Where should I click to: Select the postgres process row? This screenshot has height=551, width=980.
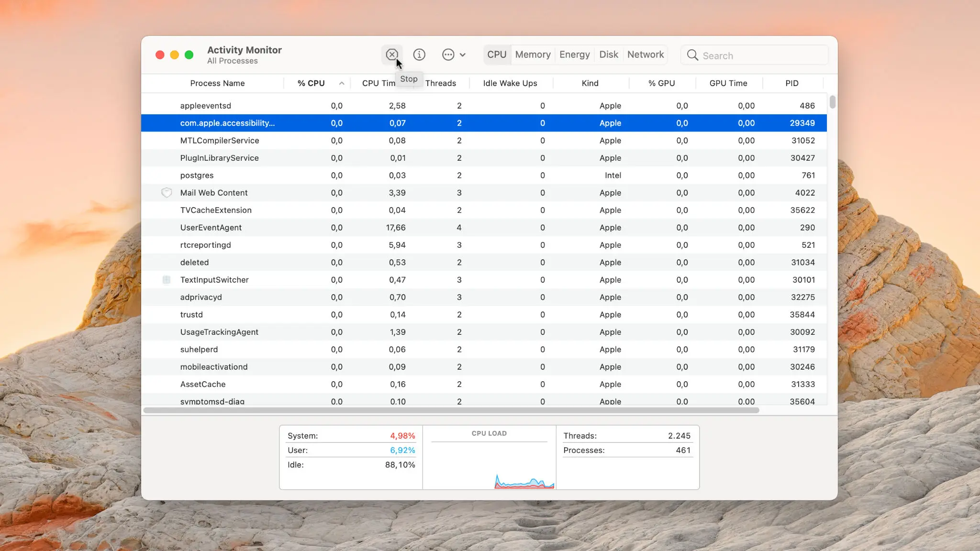point(484,176)
